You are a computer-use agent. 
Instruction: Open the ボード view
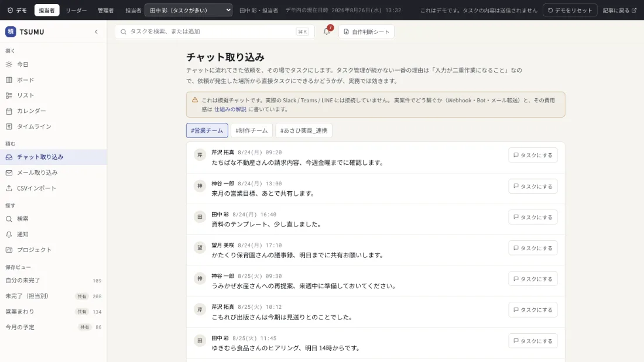pyautogui.click(x=53, y=80)
